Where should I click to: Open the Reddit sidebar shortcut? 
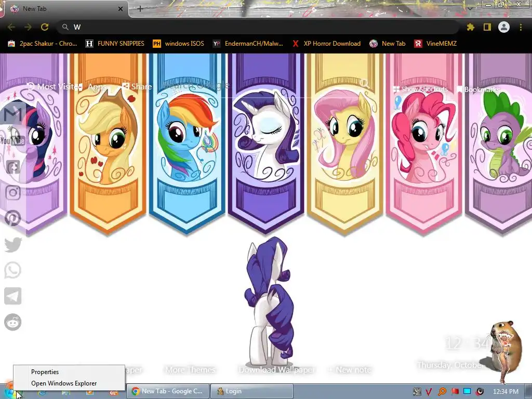13,322
